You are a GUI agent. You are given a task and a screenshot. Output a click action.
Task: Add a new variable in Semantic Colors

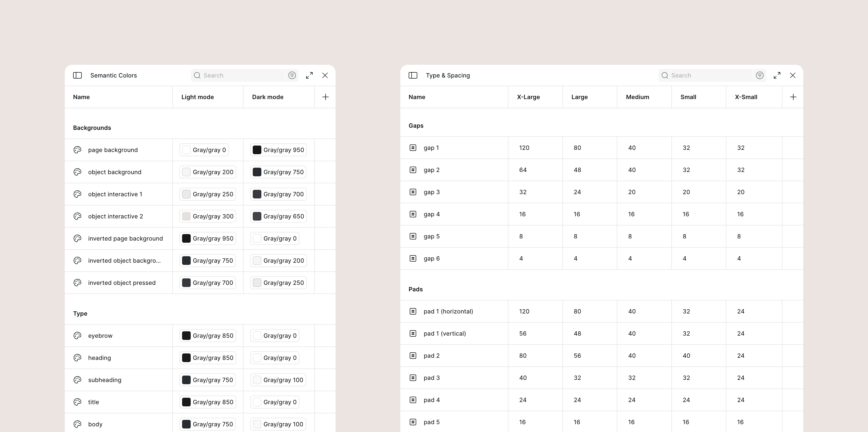tap(325, 97)
